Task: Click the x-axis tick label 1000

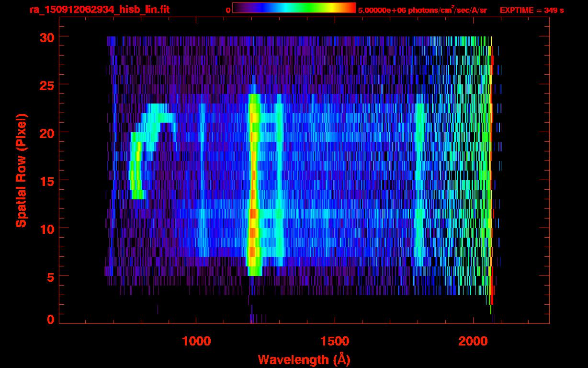Action: point(196,341)
